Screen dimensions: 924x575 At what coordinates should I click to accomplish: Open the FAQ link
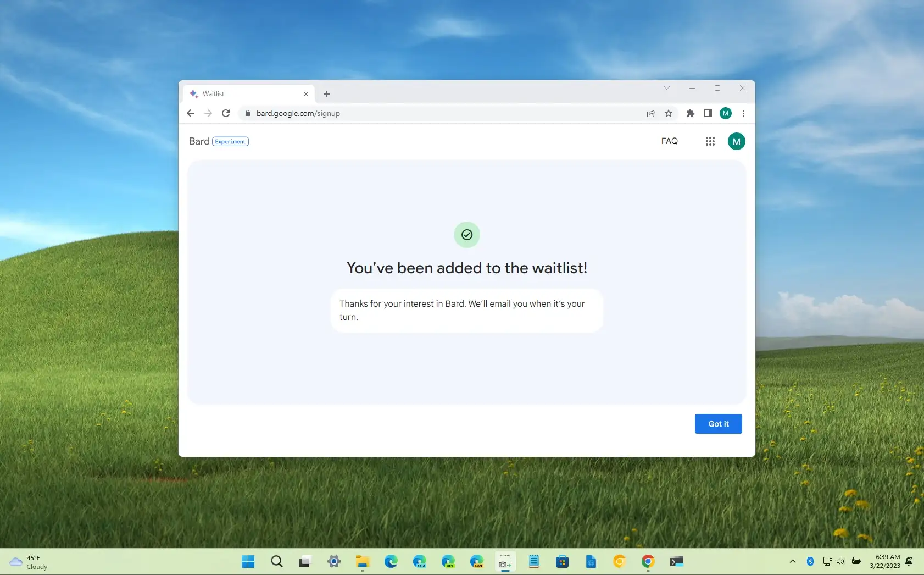pyautogui.click(x=669, y=141)
